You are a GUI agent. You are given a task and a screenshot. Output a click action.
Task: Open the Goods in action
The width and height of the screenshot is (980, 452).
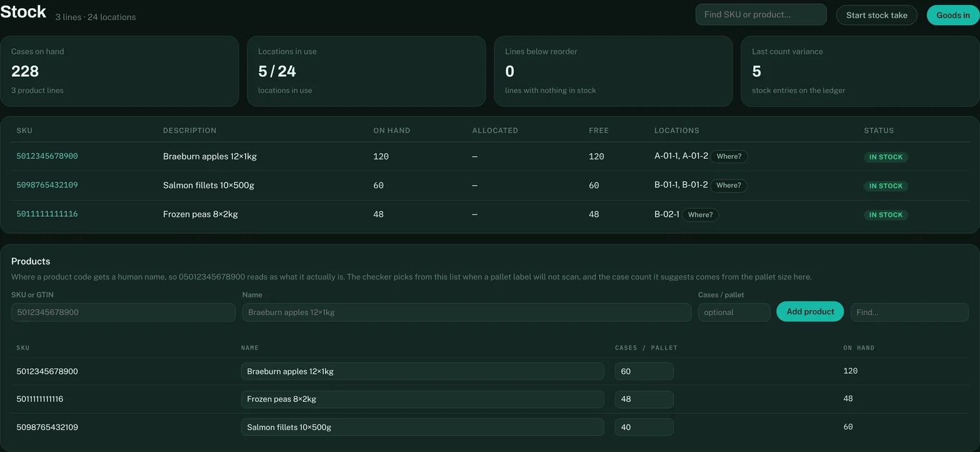point(952,15)
